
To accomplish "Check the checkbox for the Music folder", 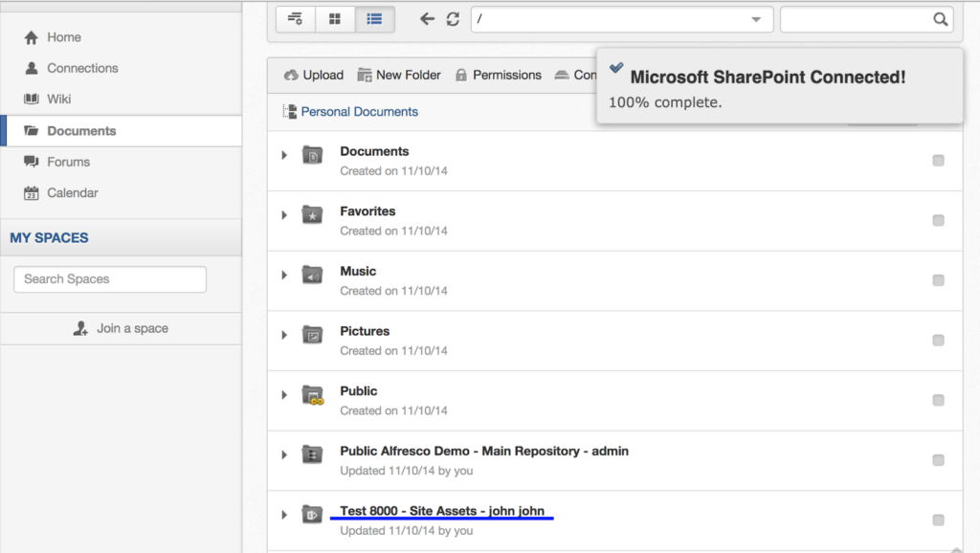I will pyautogui.click(x=938, y=280).
